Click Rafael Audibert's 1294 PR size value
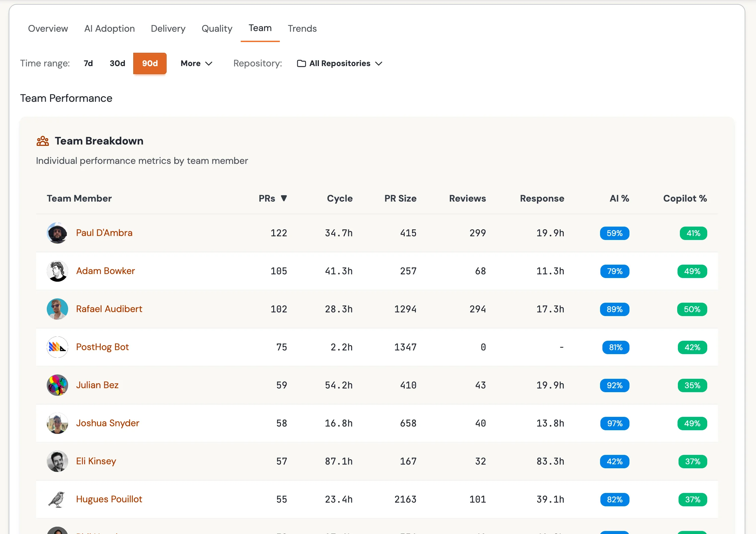Screen dimensions: 756x534 click(405, 309)
